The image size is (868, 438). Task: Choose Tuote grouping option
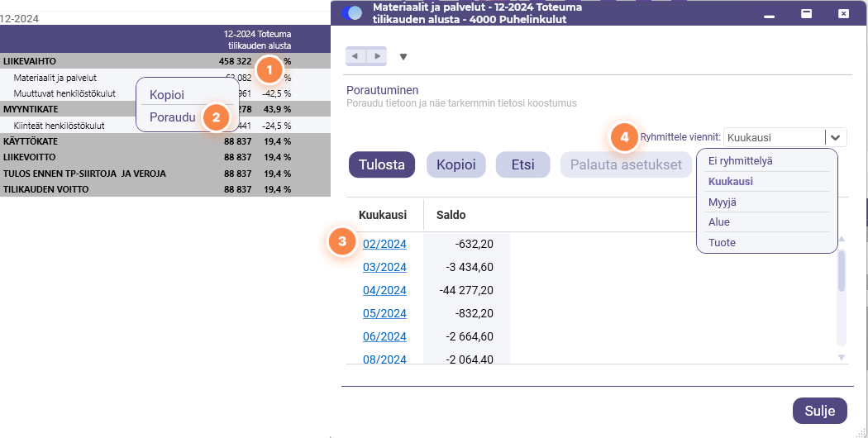coord(766,242)
